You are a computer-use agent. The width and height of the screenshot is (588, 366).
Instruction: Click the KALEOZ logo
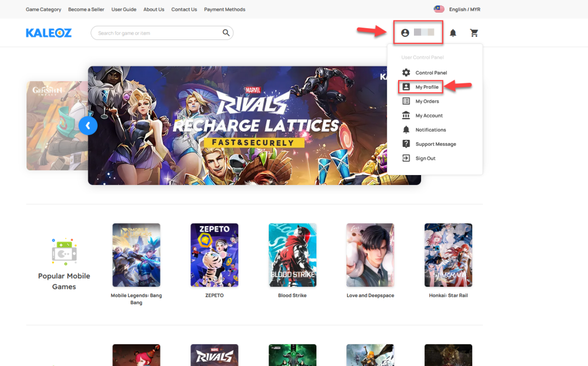coord(49,33)
